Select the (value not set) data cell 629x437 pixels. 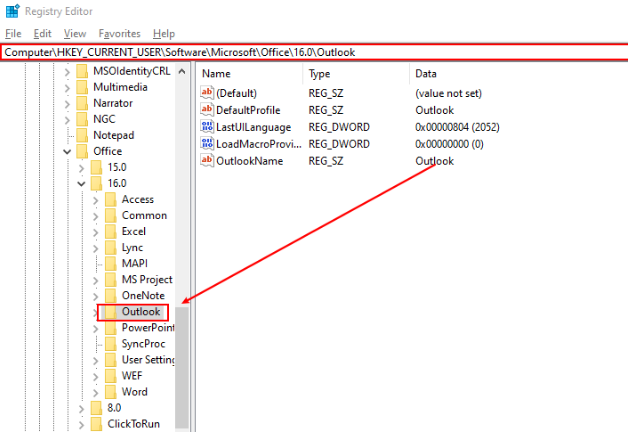448,93
